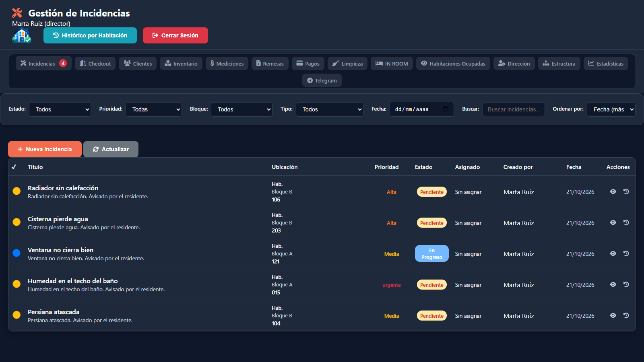The image size is (644, 362).
Task: Open the calendar picker in Fecha field
Action: [x=445, y=109]
